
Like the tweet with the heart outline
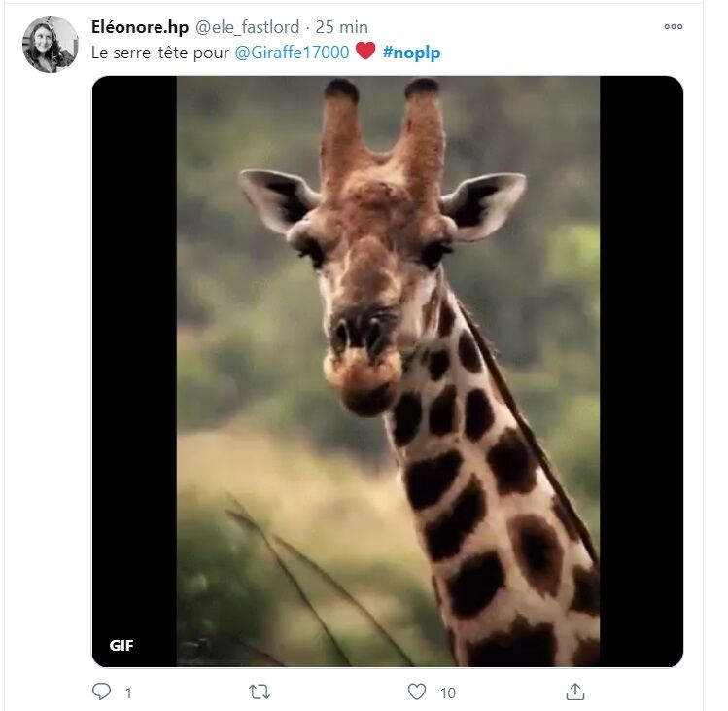(x=416, y=692)
